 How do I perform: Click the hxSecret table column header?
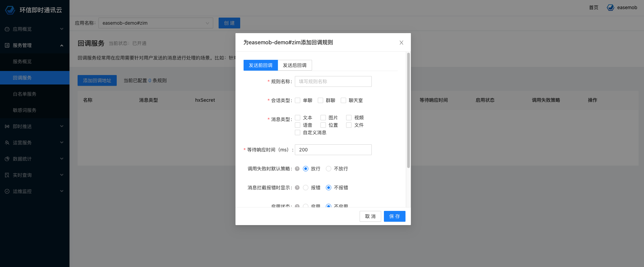[x=205, y=100]
